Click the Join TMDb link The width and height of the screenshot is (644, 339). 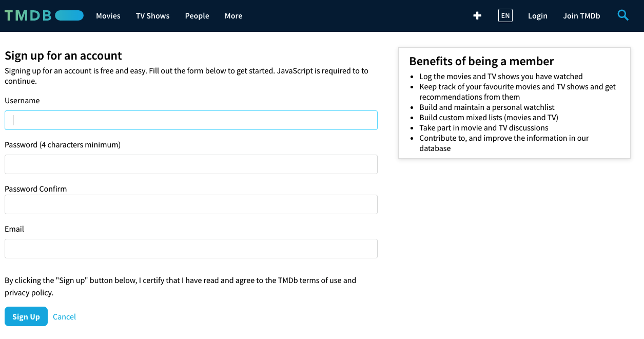[x=581, y=16]
